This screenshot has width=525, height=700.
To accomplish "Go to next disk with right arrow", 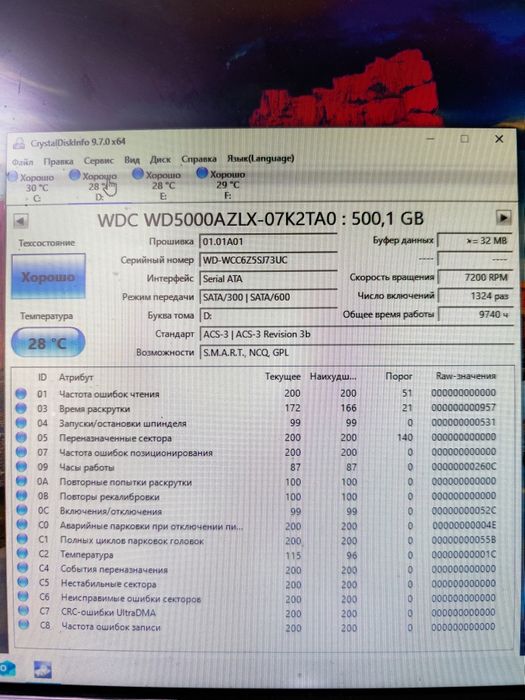I will (504, 217).
